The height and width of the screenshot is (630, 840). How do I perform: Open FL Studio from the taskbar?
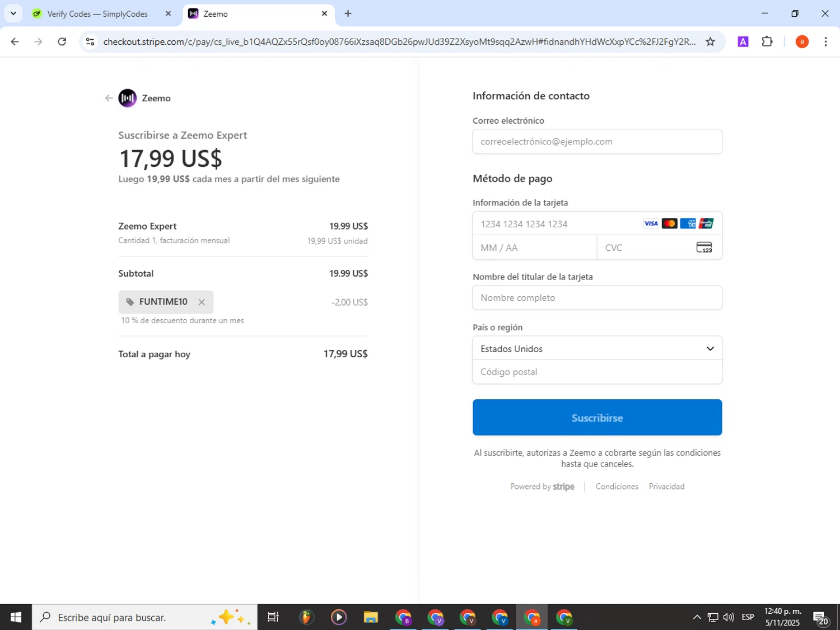306,617
